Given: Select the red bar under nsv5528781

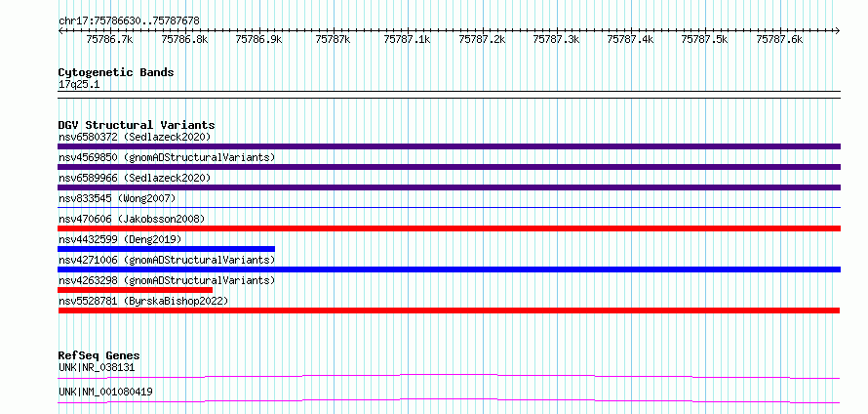Looking at the screenshot, I should (x=449, y=310).
